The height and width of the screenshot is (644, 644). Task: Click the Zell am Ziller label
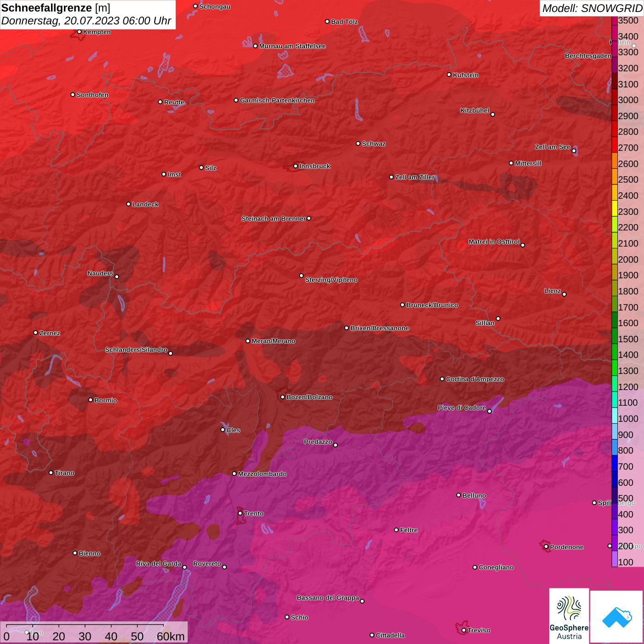pos(415,177)
